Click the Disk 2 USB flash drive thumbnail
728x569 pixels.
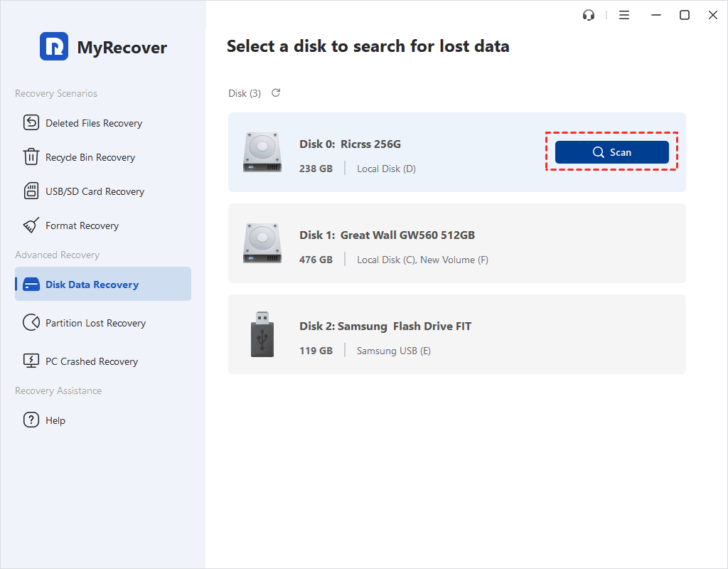262,334
